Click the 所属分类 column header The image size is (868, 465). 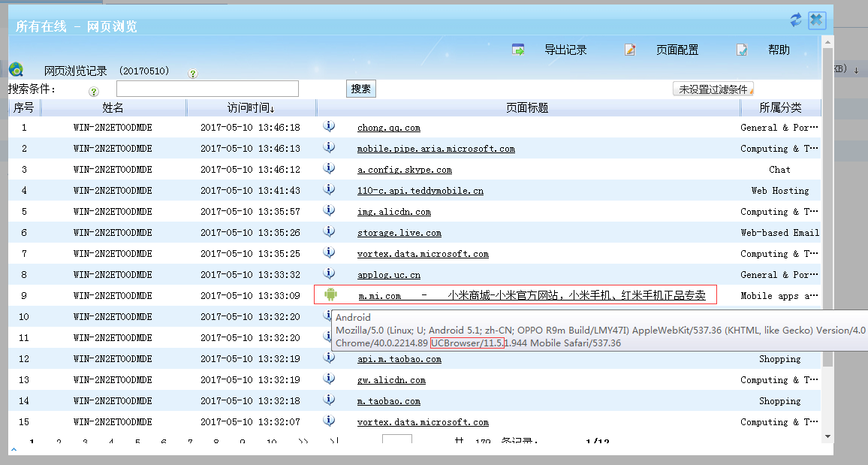click(780, 108)
